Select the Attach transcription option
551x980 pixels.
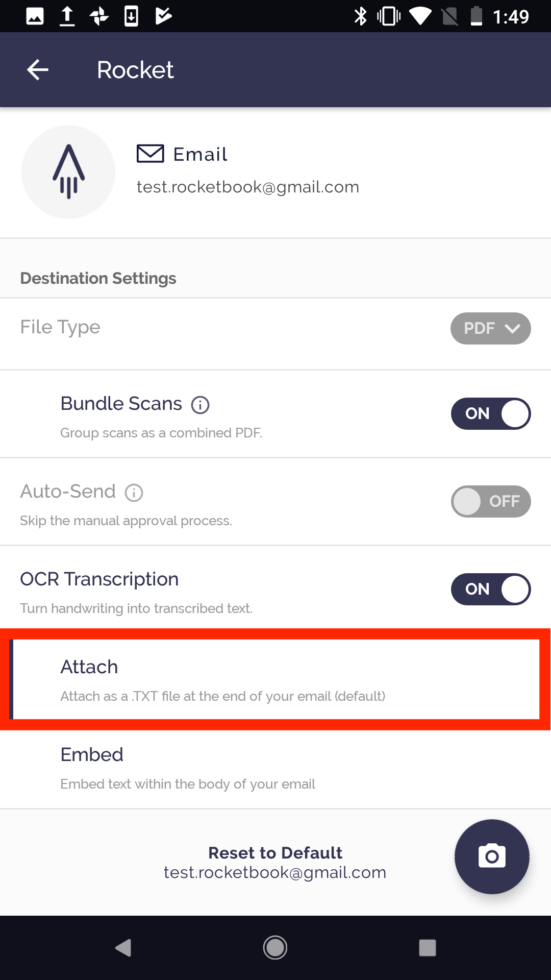coord(275,679)
